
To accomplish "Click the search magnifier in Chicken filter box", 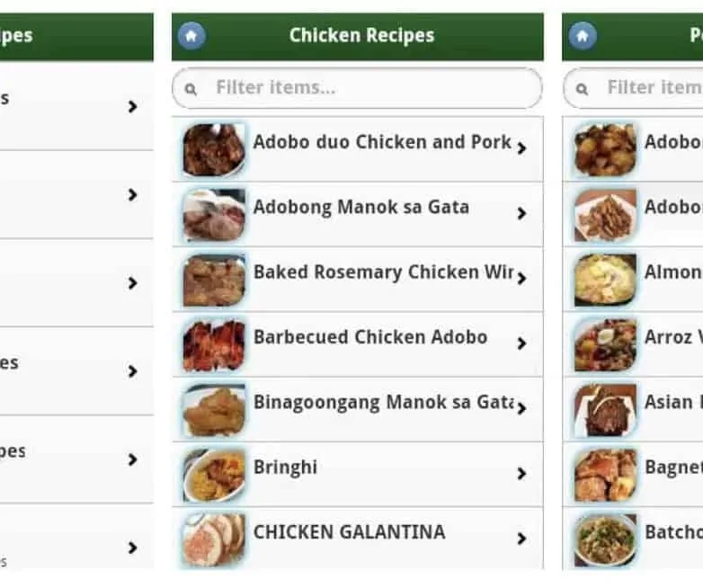I will pos(191,89).
